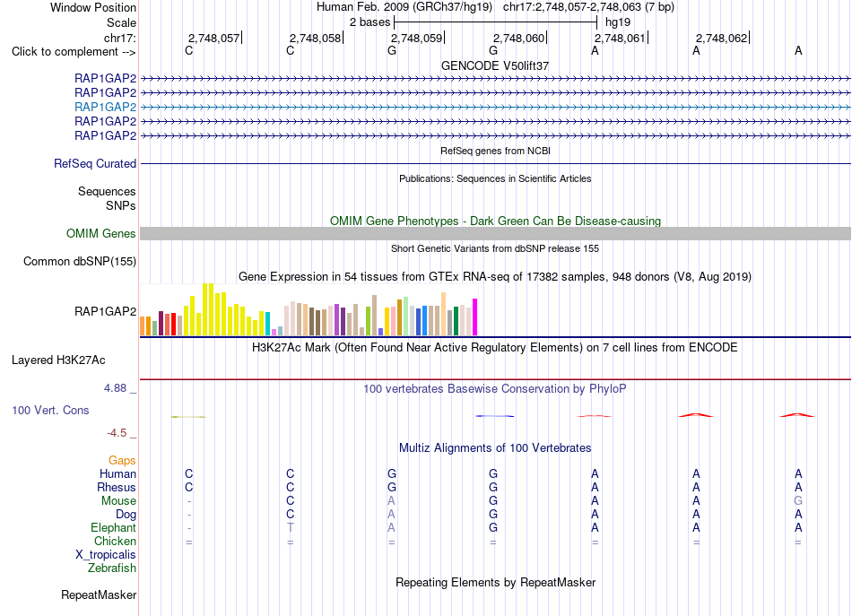The width and height of the screenshot is (852, 616).
Task: Click the light-blue RAP1GAP2 transcript label
Action: click(106, 107)
